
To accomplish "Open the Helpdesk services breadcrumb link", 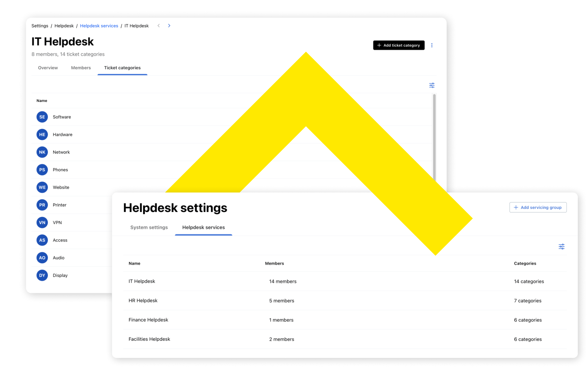I will 99,25.
